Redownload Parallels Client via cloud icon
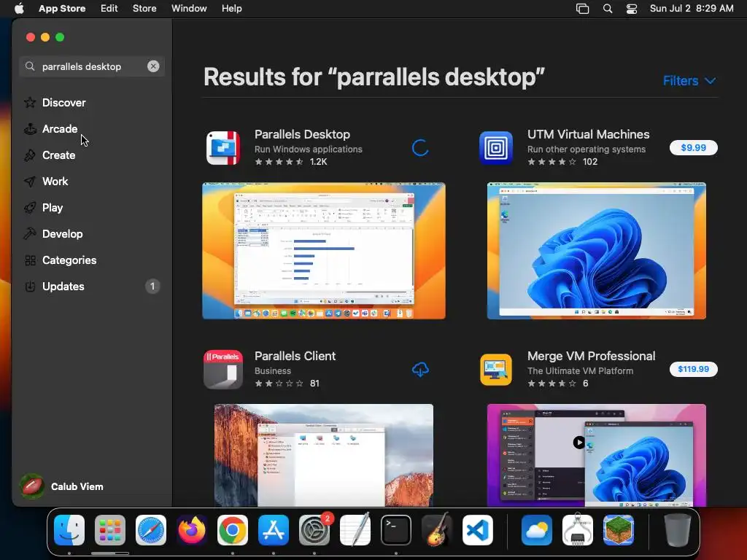The height and width of the screenshot is (560, 747). click(x=420, y=369)
